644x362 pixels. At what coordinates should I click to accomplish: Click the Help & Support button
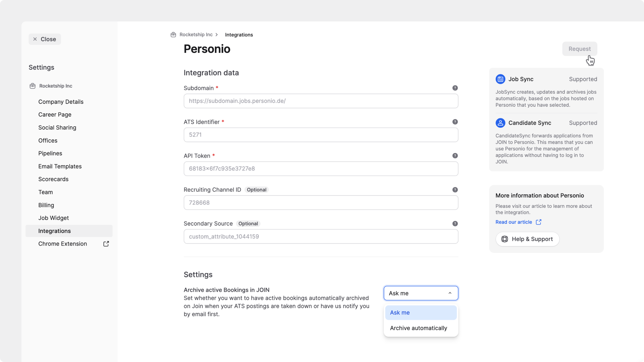click(x=527, y=239)
